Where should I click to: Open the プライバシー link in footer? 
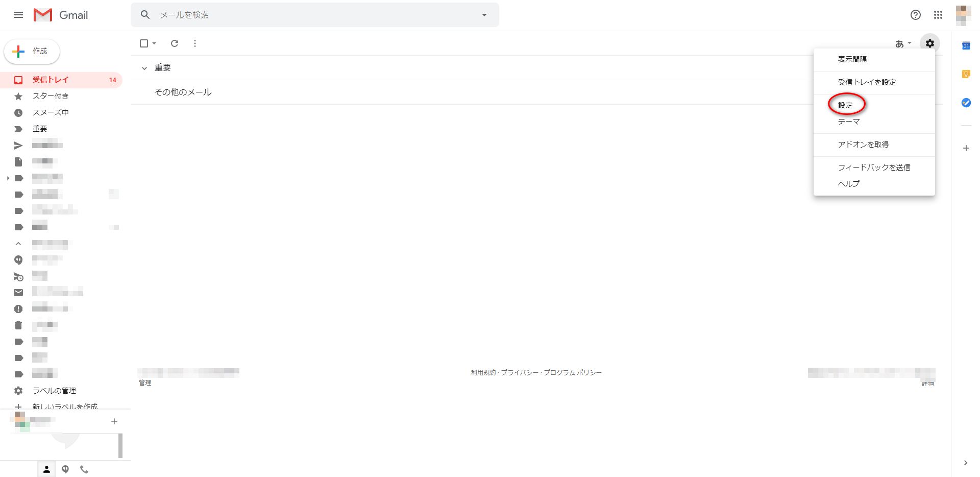click(x=519, y=372)
